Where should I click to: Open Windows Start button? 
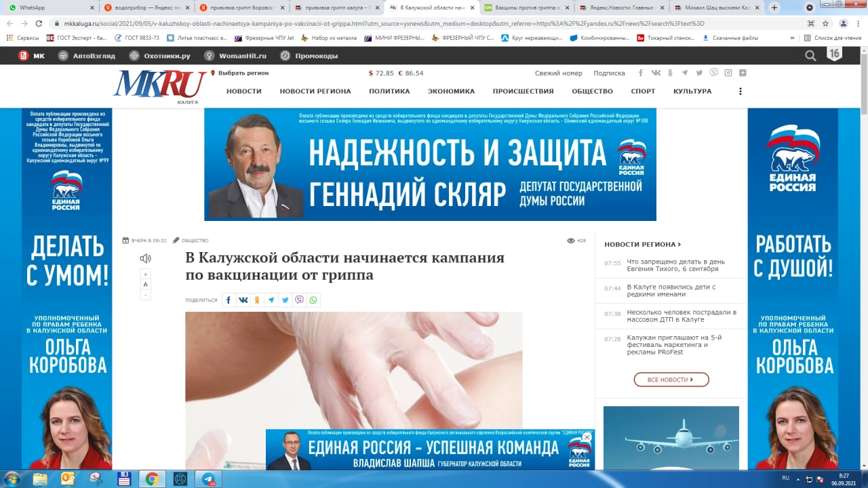tap(12, 479)
